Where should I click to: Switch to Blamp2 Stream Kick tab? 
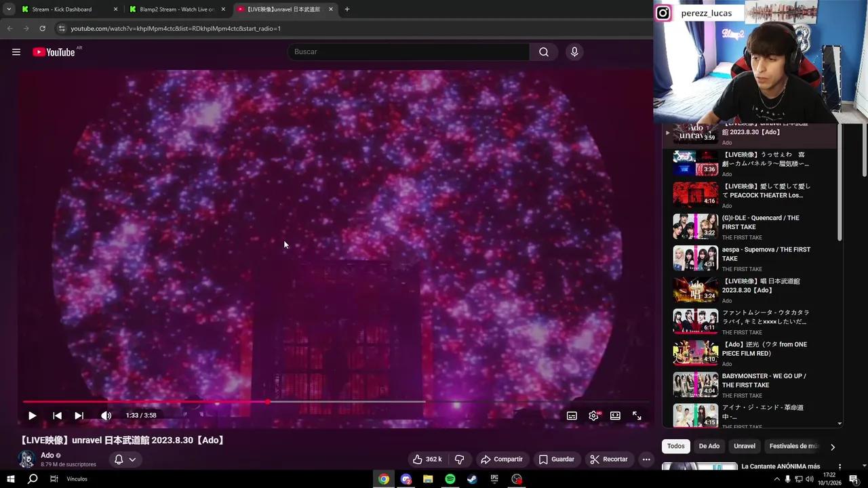(x=176, y=9)
